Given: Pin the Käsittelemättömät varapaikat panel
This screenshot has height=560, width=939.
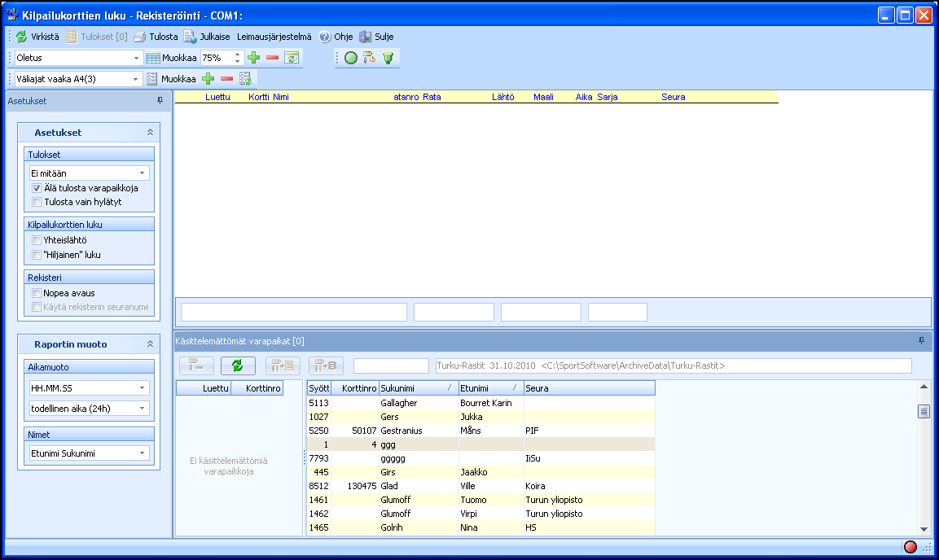Looking at the screenshot, I should 922,340.
